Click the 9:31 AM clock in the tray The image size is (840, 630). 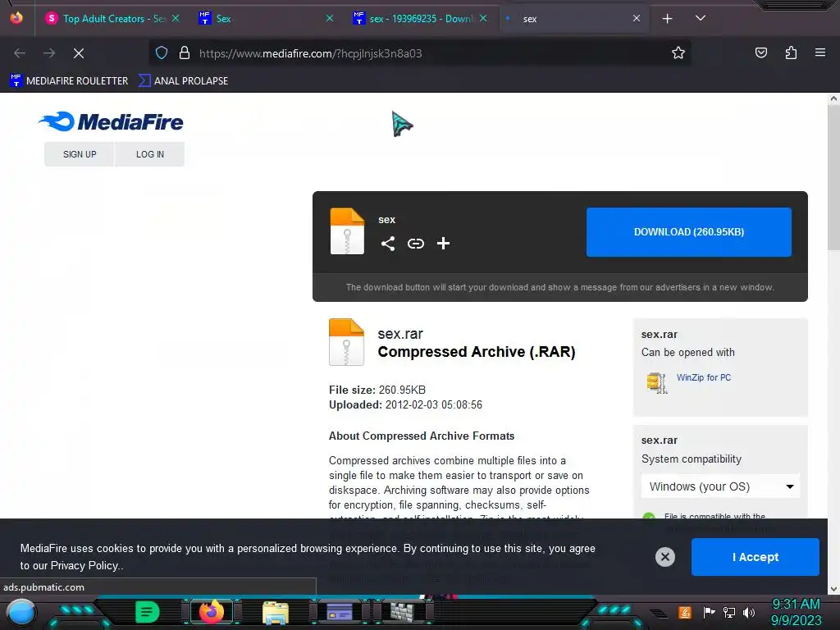click(x=796, y=605)
